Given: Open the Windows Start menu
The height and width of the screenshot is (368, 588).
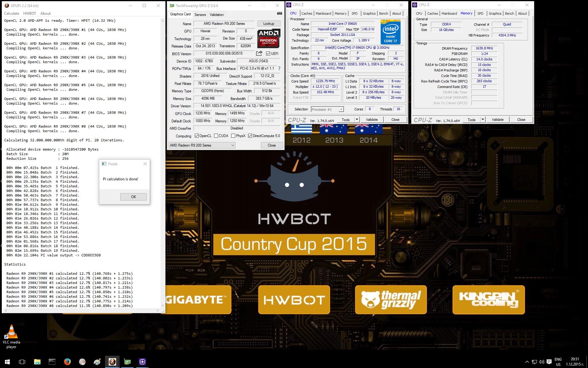Looking at the screenshot, I should point(7,362).
